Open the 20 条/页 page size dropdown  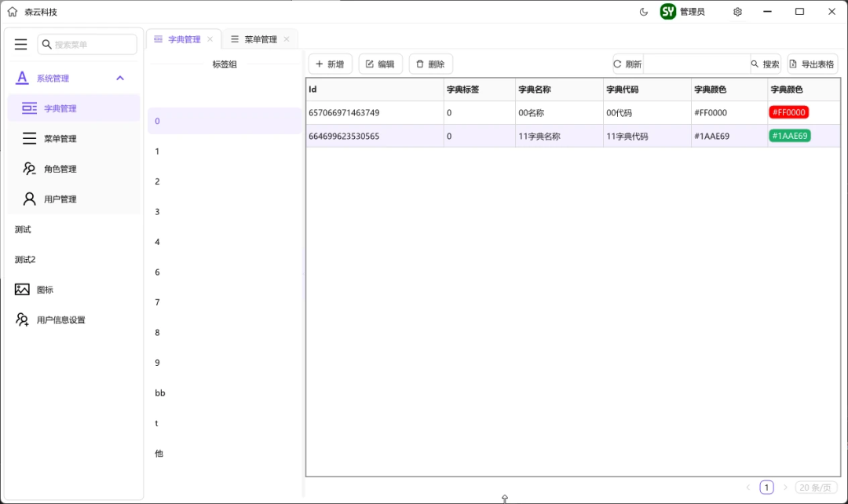coord(816,488)
